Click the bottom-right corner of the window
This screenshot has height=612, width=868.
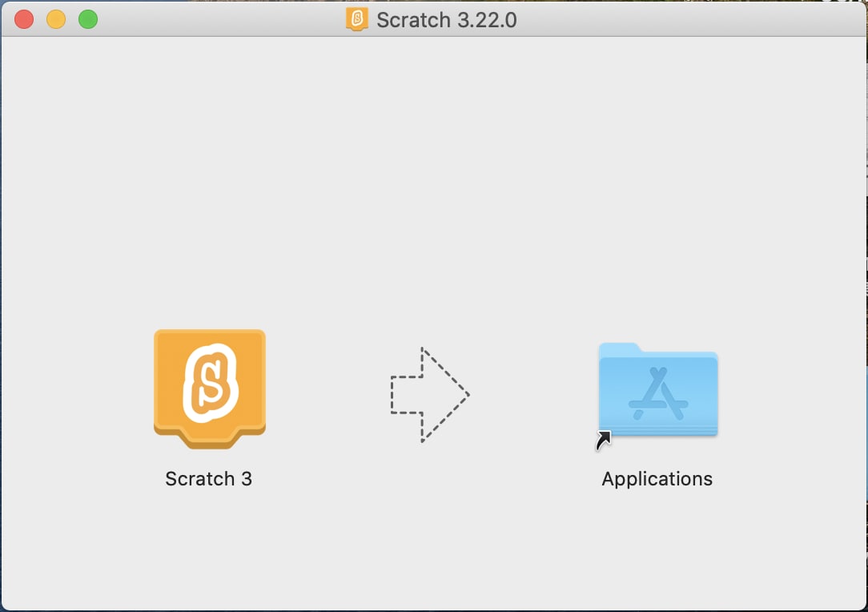[x=863, y=607]
